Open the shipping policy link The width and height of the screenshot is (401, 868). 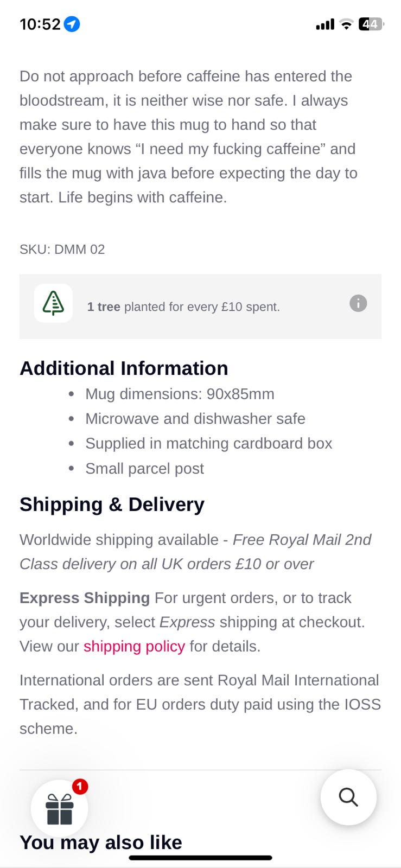click(x=134, y=646)
